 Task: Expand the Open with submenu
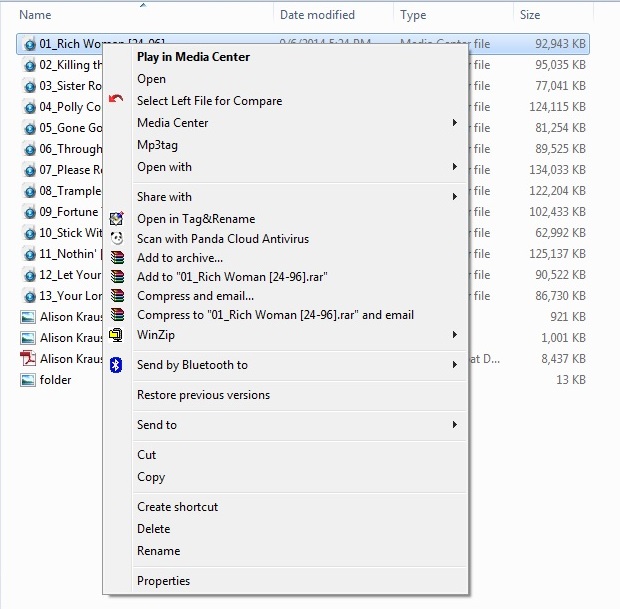click(x=454, y=167)
